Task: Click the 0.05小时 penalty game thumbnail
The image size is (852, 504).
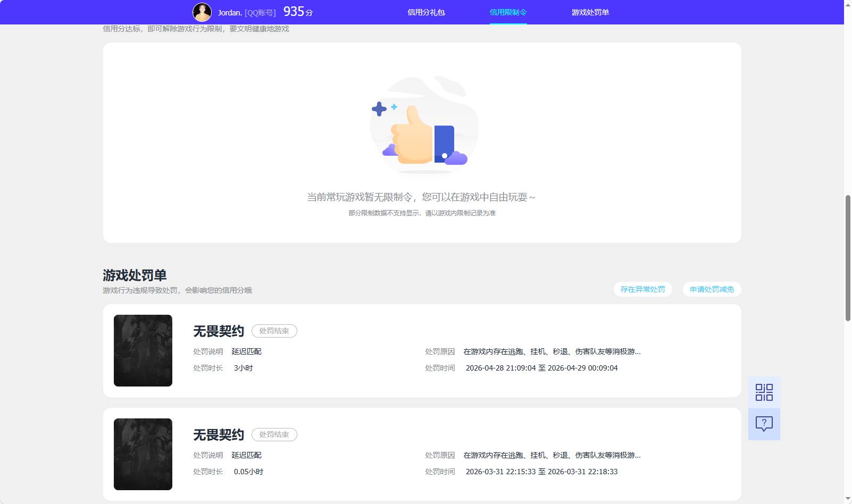Action: point(143,454)
